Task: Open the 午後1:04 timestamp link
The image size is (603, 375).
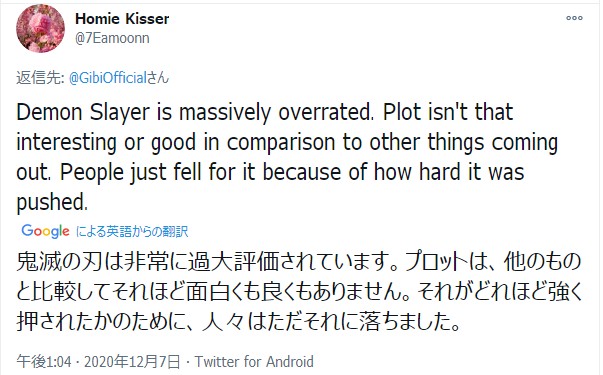Action: point(44,362)
